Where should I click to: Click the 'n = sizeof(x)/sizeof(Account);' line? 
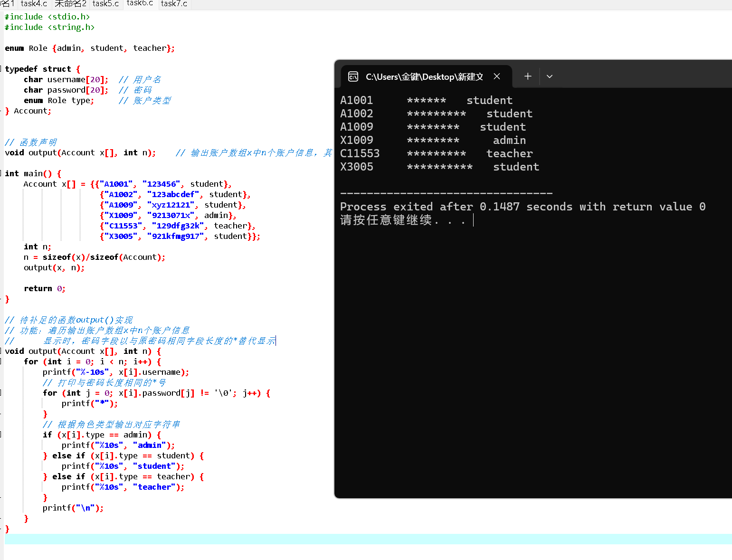click(x=95, y=257)
